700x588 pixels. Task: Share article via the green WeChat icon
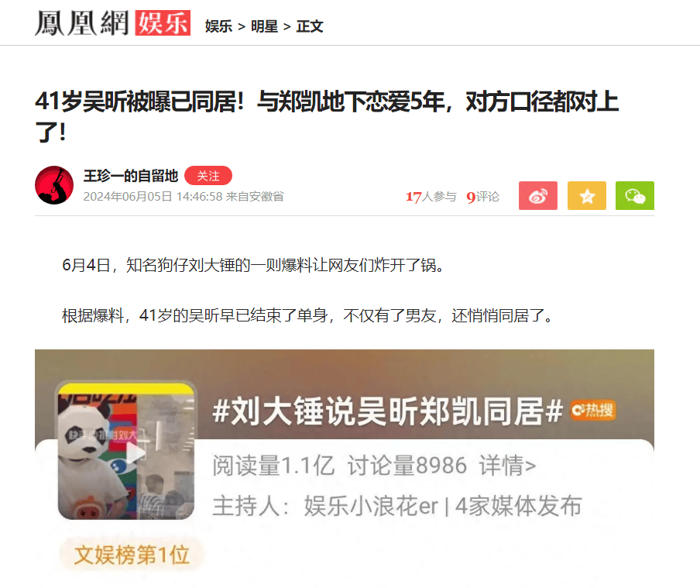click(x=635, y=196)
